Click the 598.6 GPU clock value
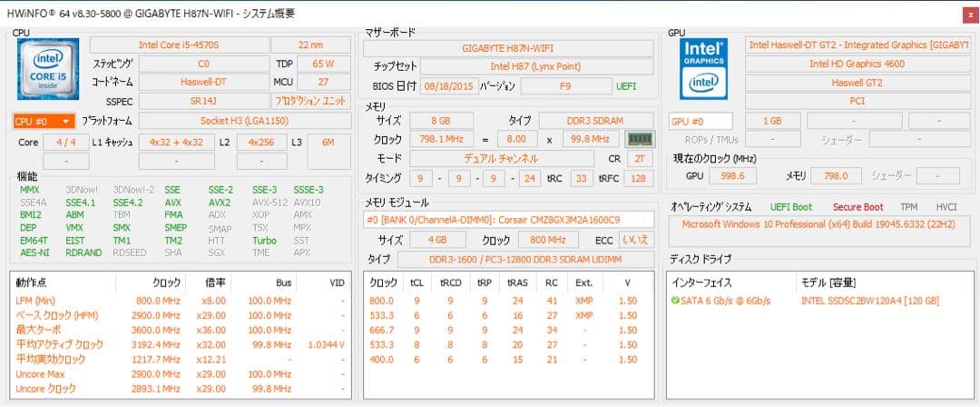 tap(732, 176)
